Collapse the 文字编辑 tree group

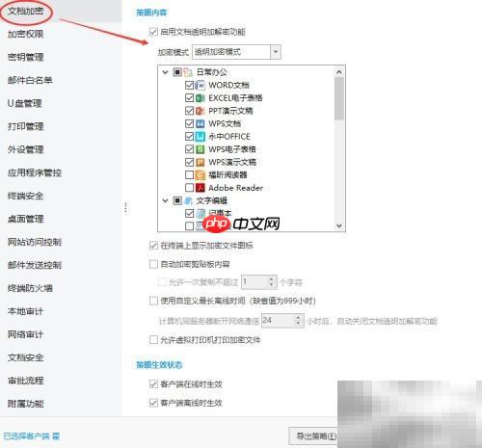pos(165,200)
